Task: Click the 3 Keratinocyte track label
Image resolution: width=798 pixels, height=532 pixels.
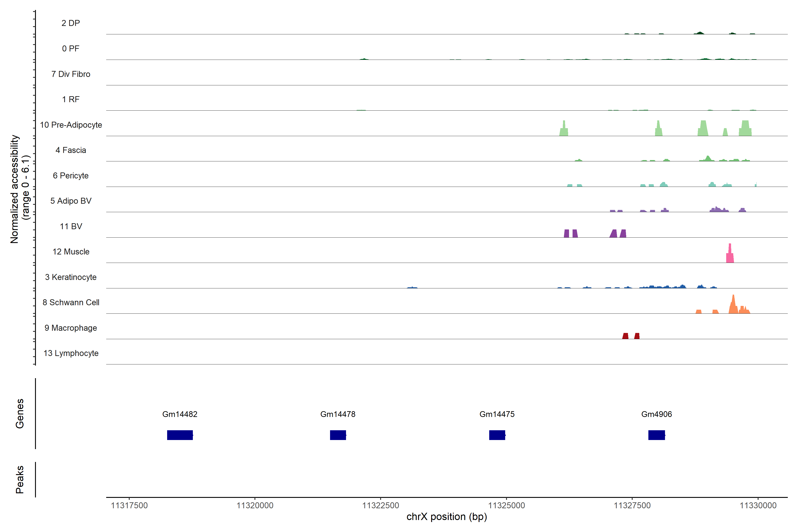Action: (x=71, y=277)
